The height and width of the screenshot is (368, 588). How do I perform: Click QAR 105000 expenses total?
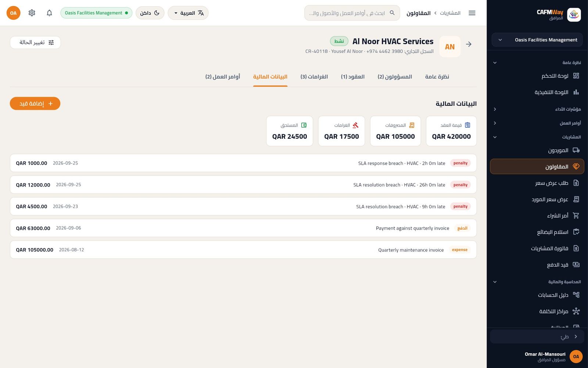tap(395, 137)
